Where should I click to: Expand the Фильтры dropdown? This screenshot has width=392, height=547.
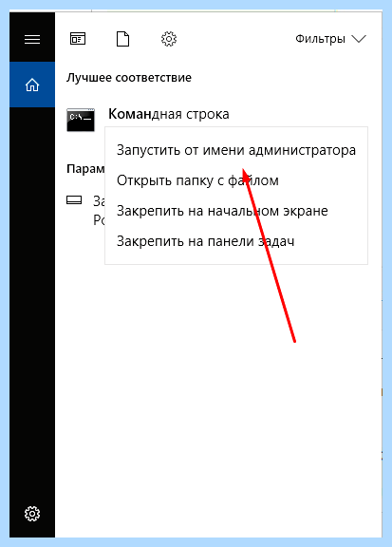tap(330, 39)
